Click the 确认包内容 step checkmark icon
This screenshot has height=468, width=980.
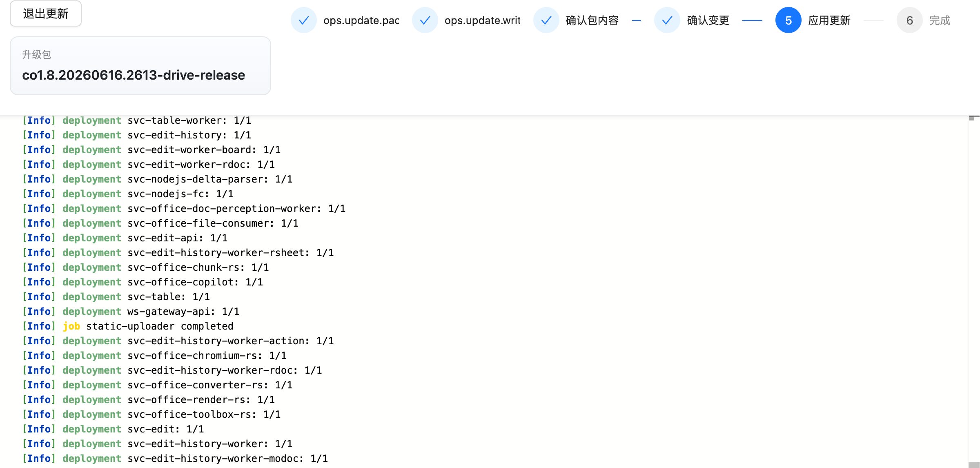coord(546,20)
